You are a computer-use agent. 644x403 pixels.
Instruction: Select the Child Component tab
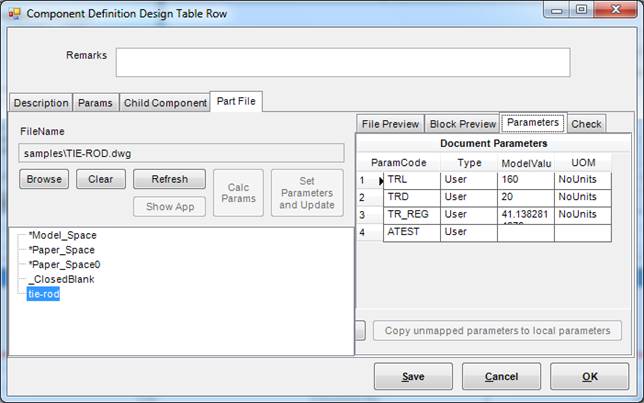163,103
